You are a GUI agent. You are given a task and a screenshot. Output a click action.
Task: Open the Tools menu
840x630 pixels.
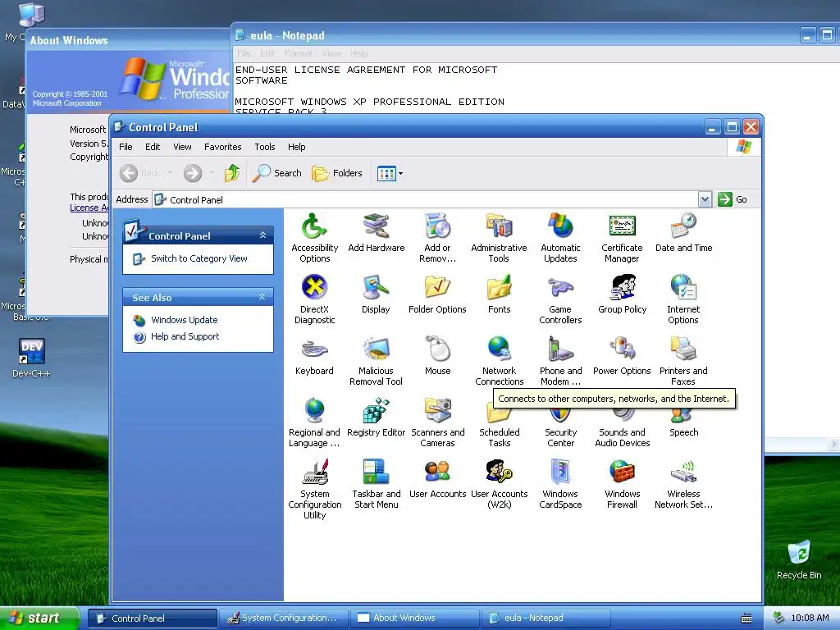click(265, 147)
